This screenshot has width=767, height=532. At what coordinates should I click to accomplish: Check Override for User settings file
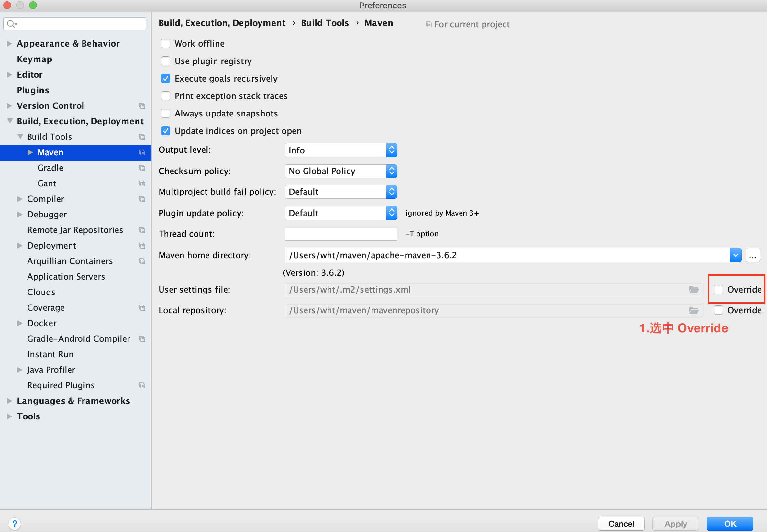[x=718, y=289]
